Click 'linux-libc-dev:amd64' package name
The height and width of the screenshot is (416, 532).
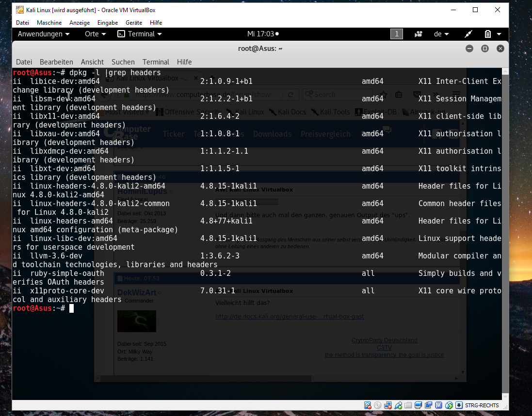74,239
